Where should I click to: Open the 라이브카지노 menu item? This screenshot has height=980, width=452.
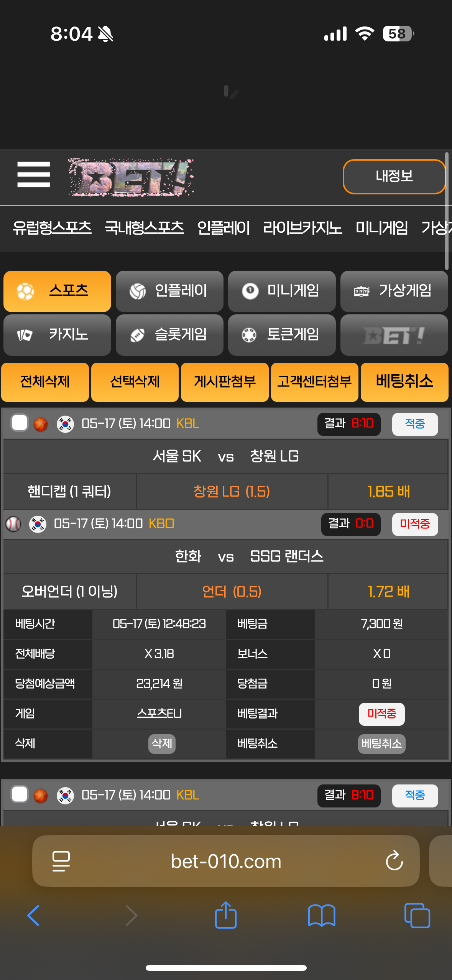pyautogui.click(x=302, y=228)
